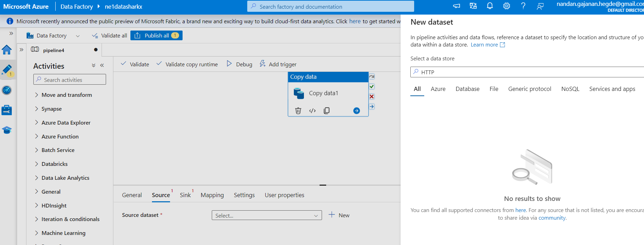Follow the 'here' link in the Fabric banner
644x245 pixels.
(x=355, y=21)
